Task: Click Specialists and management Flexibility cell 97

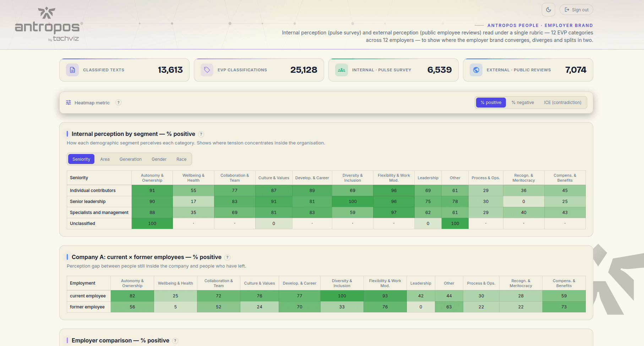Action: coord(394,213)
